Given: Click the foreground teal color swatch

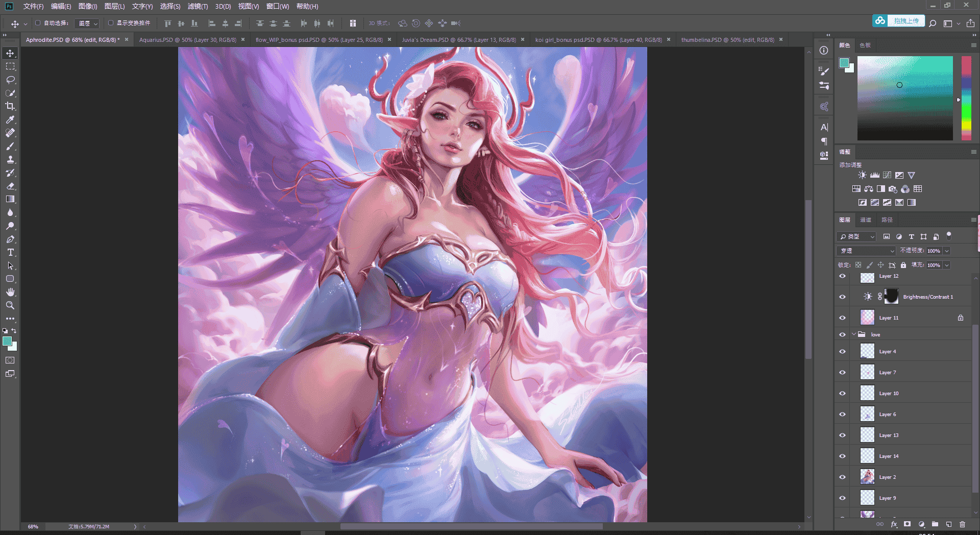Looking at the screenshot, I should pos(7,341).
